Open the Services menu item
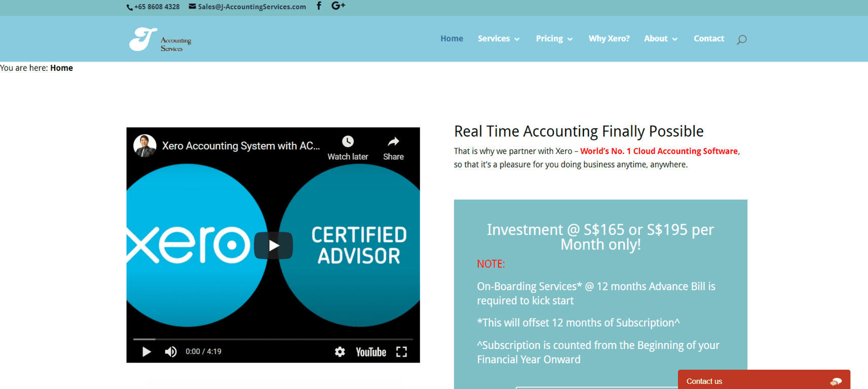 (x=494, y=38)
